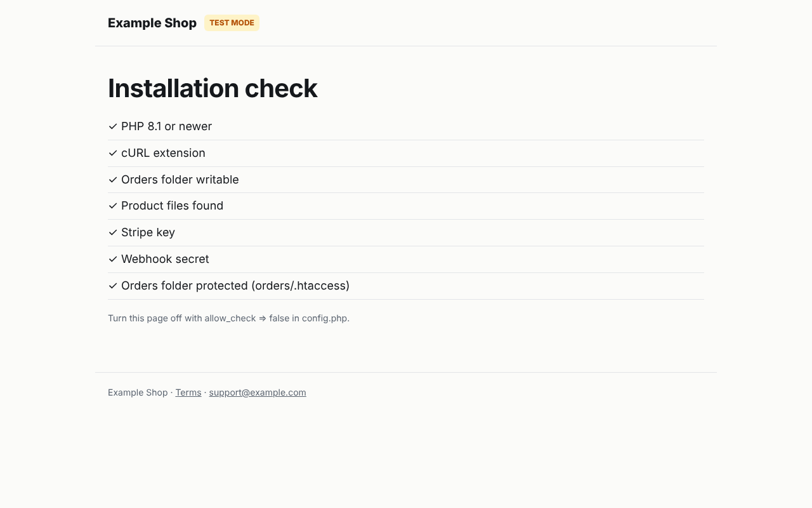Select the 'PHP 8.1 or newer' text
Image resolution: width=812 pixels, height=508 pixels.
tap(166, 126)
